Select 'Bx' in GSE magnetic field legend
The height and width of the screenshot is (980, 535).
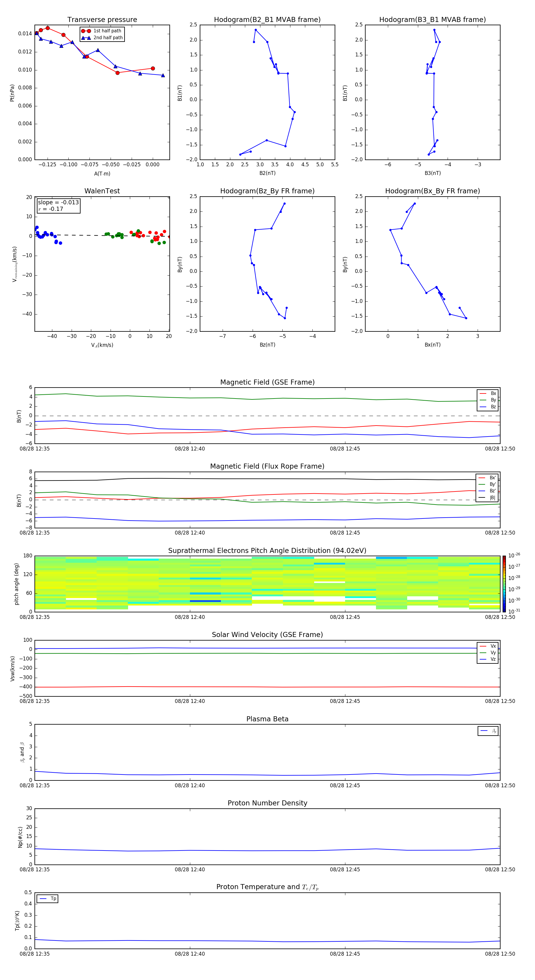(488, 393)
